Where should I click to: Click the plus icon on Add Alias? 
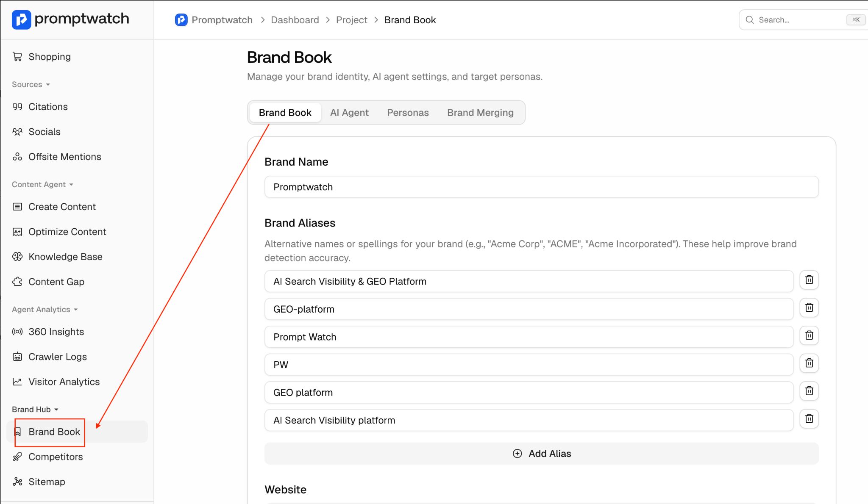[517, 454]
